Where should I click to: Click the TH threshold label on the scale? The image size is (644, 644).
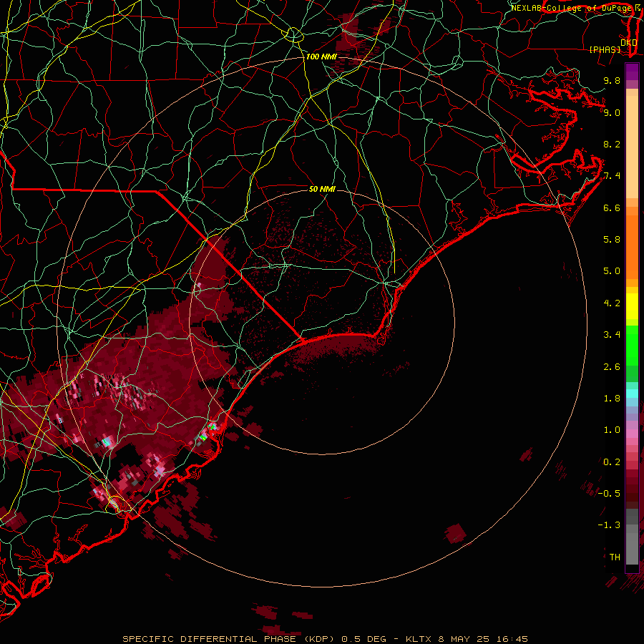pos(615,557)
